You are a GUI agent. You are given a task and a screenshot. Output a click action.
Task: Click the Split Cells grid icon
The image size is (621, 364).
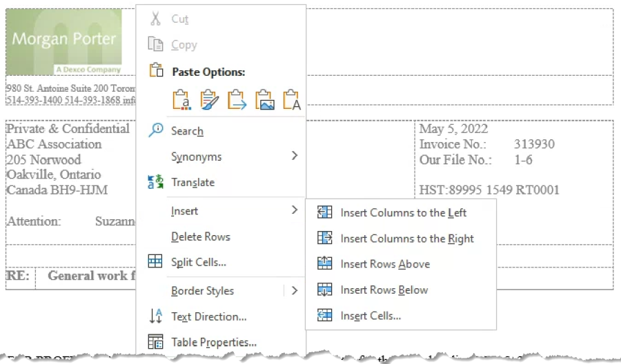tap(155, 261)
